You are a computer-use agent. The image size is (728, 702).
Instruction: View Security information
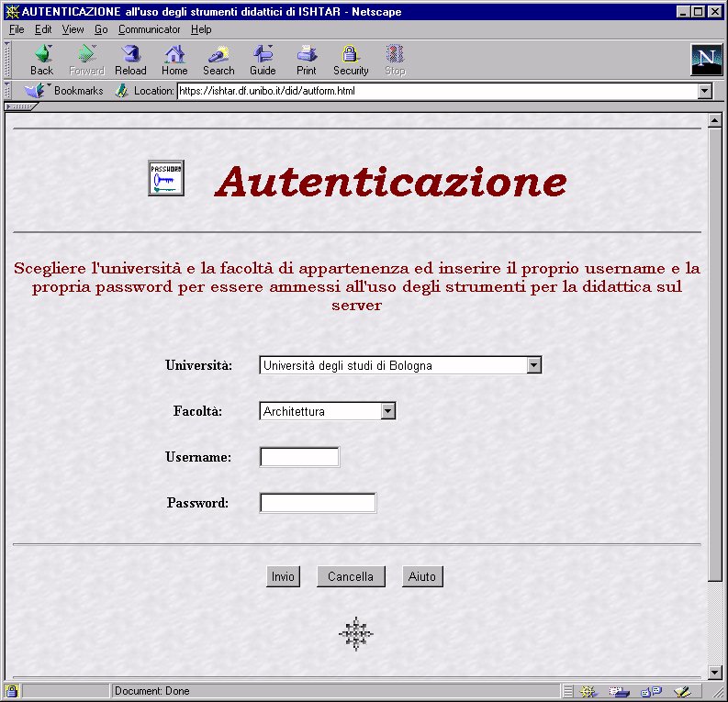pos(351,61)
